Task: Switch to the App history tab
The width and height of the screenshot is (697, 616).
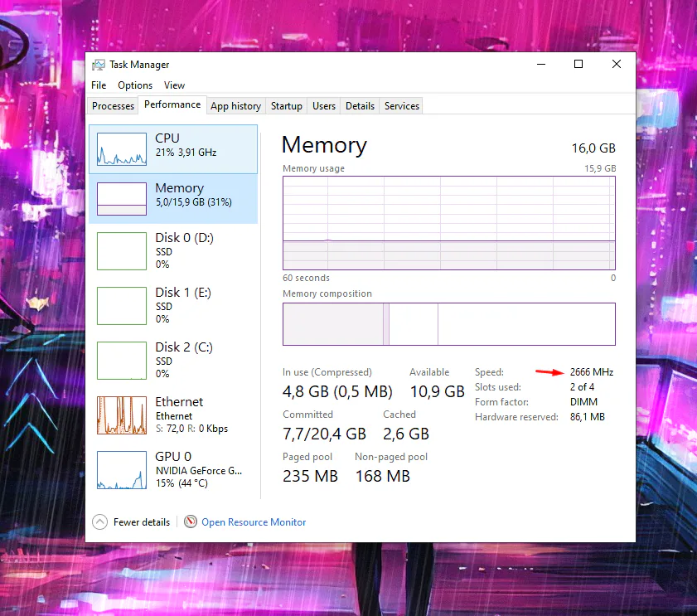Action: 235,106
